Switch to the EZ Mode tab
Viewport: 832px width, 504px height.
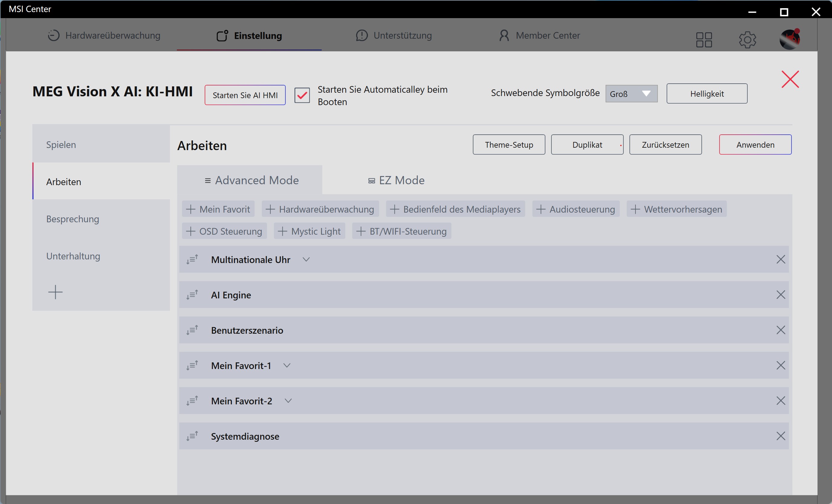pyautogui.click(x=396, y=180)
